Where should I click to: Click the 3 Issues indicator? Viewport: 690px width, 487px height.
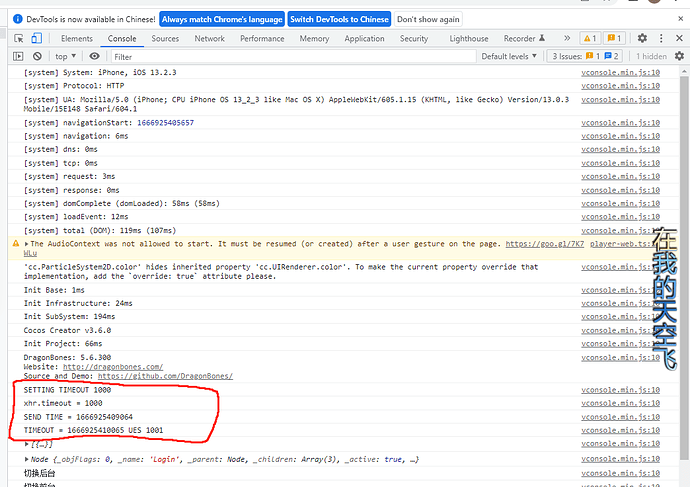click(x=585, y=56)
